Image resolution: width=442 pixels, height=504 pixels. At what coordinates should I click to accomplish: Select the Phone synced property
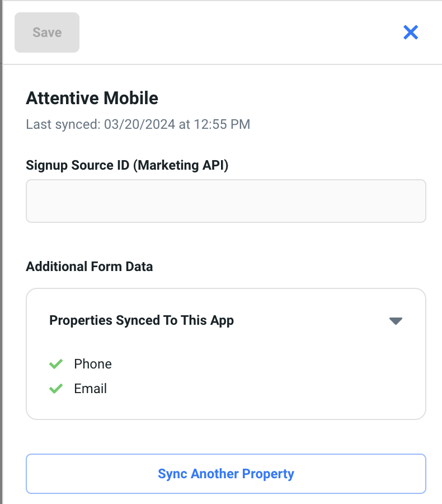tap(93, 364)
